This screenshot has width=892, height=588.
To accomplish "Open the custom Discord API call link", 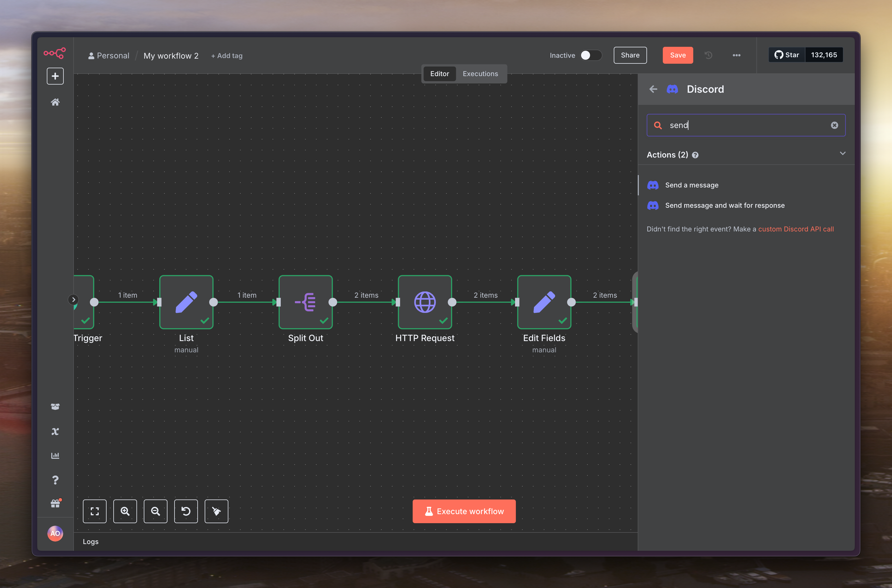I will [x=796, y=229].
